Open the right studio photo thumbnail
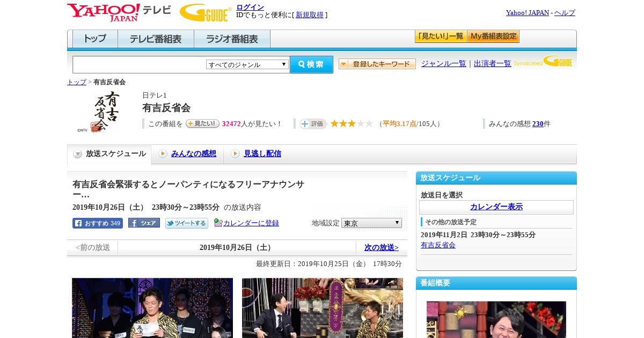This screenshot has width=644, height=338. pyautogui.click(x=323, y=308)
